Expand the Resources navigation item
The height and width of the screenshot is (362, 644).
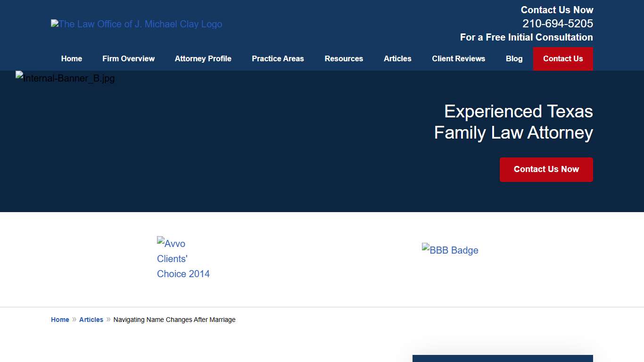344,58
